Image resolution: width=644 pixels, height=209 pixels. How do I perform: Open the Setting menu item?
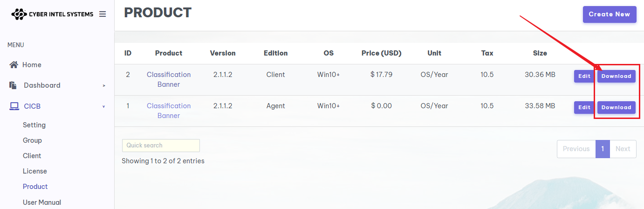click(x=34, y=125)
